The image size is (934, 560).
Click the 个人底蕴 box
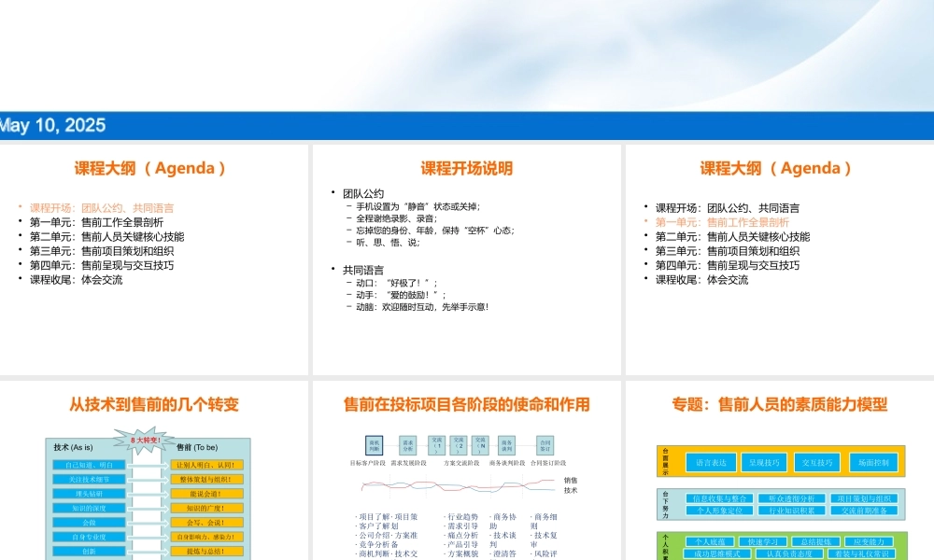click(710, 541)
